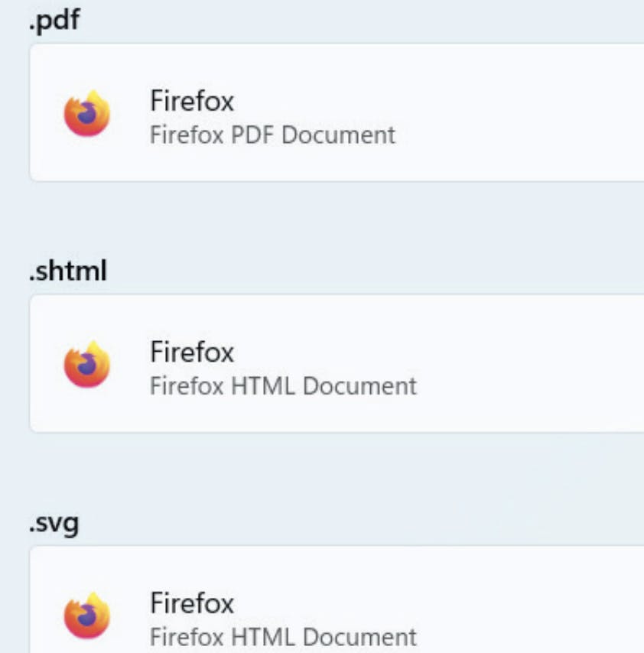This screenshot has width=644, height=653.
Task: Select the Firefox app name for .svg
Action: (x=192, y=603)
